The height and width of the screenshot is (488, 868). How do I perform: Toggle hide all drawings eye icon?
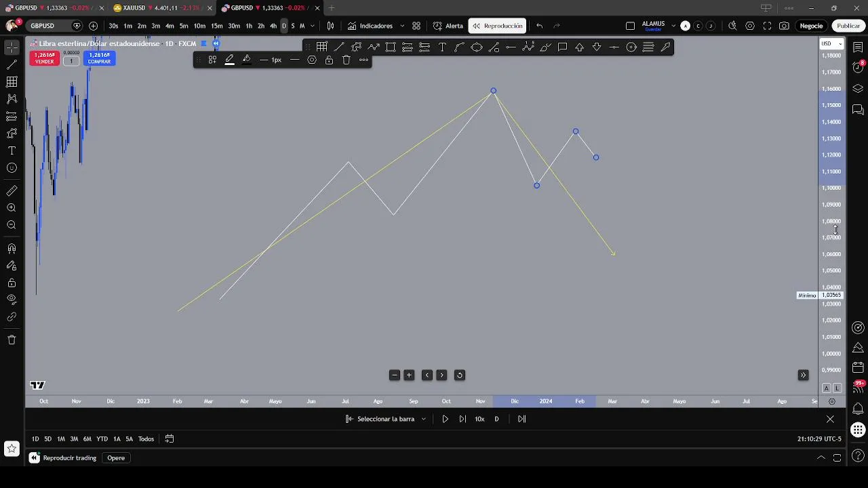coord(12,300)
